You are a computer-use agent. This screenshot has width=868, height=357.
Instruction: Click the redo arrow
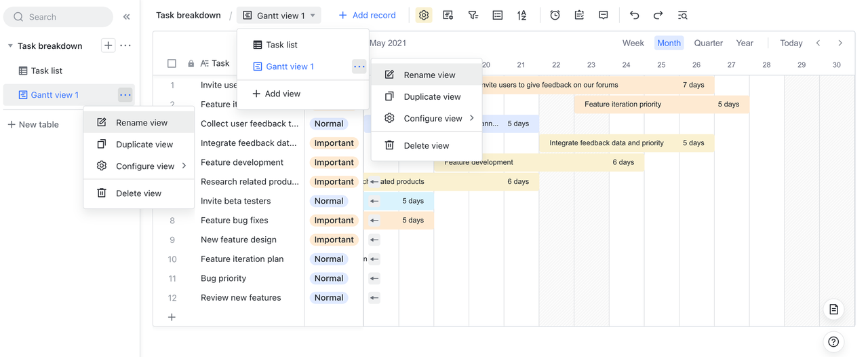coord(658,15)
